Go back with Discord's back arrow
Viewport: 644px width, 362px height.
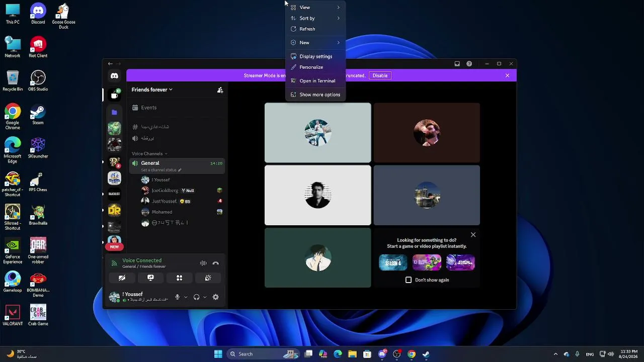pyautogui.click(x=110, y=64)
